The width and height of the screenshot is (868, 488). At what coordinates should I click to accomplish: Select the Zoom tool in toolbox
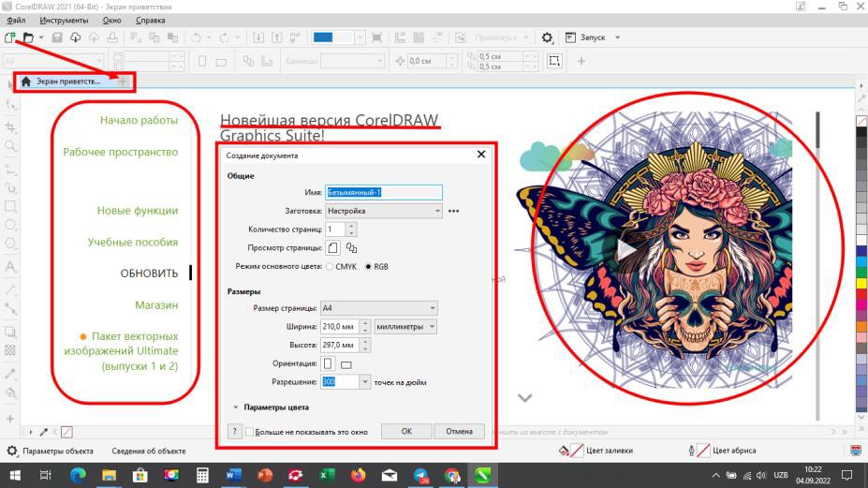pyautogui.click(x=10, y=146)
